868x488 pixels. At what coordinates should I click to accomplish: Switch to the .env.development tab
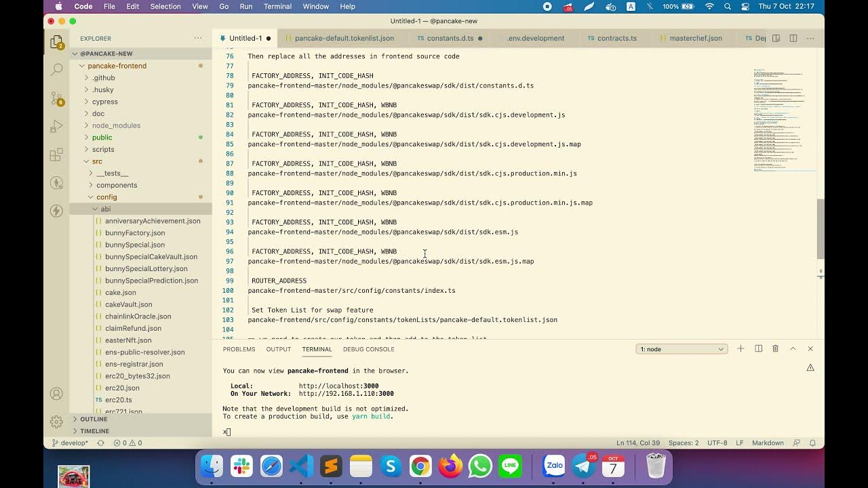(535, 38)
